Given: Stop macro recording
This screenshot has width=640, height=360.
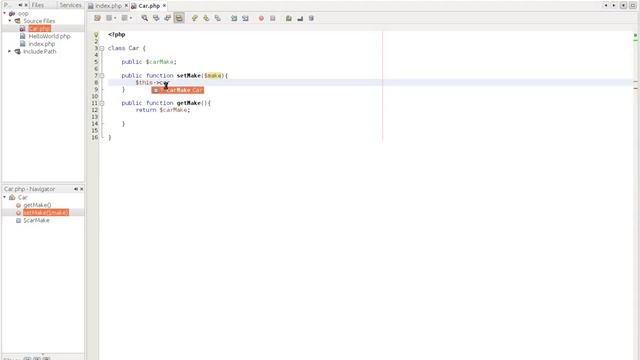Looking at the screenshot, I should point(273,18).
